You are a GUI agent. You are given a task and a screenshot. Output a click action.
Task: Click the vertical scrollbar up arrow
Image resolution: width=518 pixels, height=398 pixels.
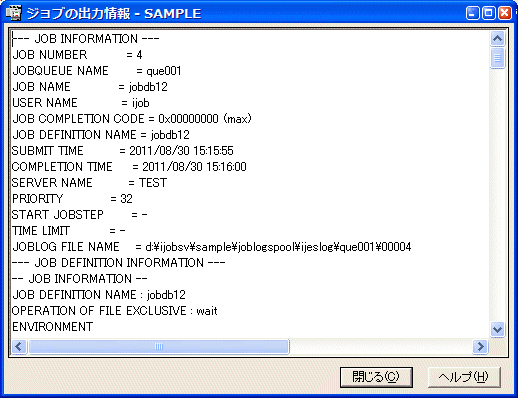497,39
